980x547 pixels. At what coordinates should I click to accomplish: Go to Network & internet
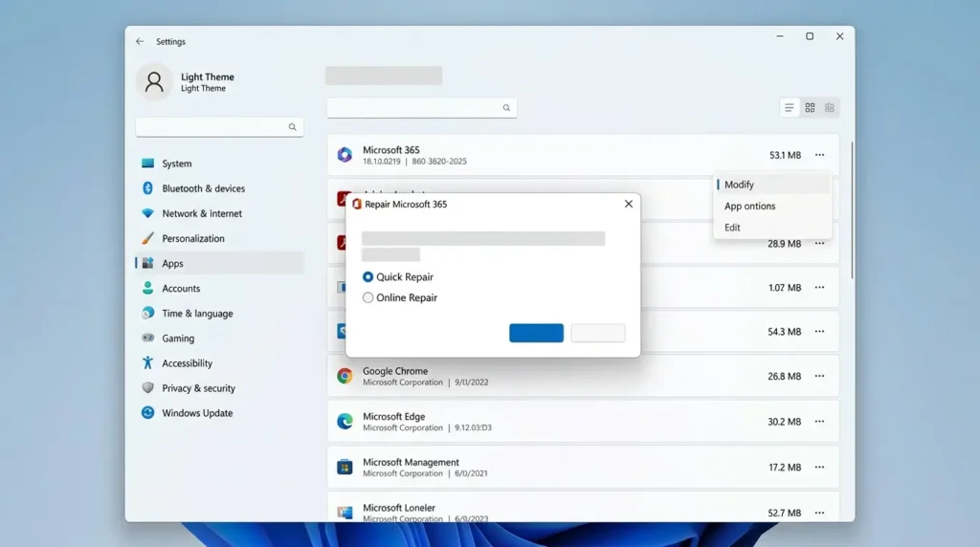(219, 213)
